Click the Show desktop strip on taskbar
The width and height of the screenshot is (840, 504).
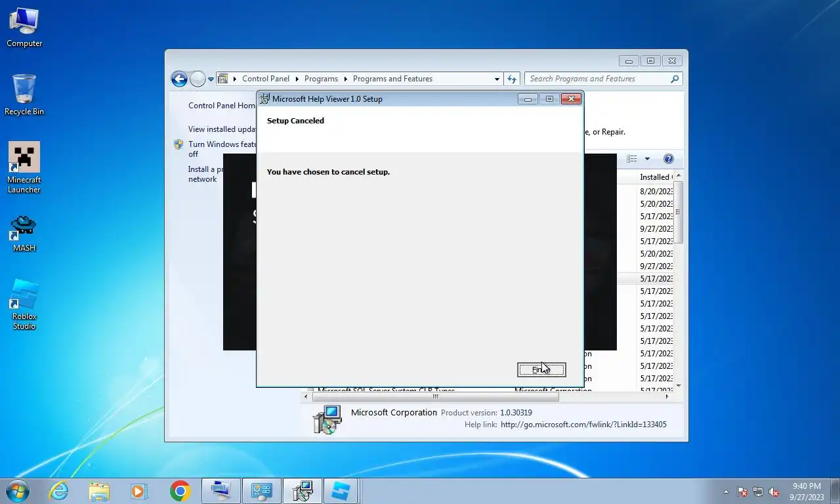click(835, 492)
